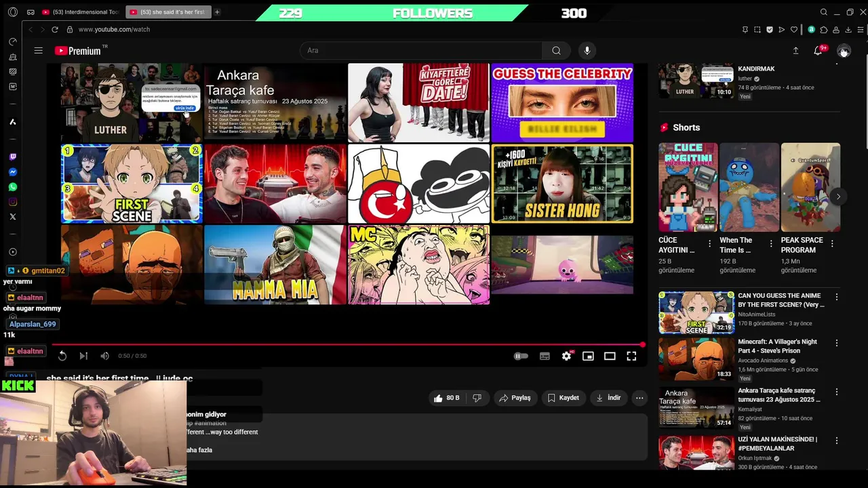Open options for PEAK SPACE PROGRAM short
The height and width of the screenshot is (488, 868).
(832, 243)
